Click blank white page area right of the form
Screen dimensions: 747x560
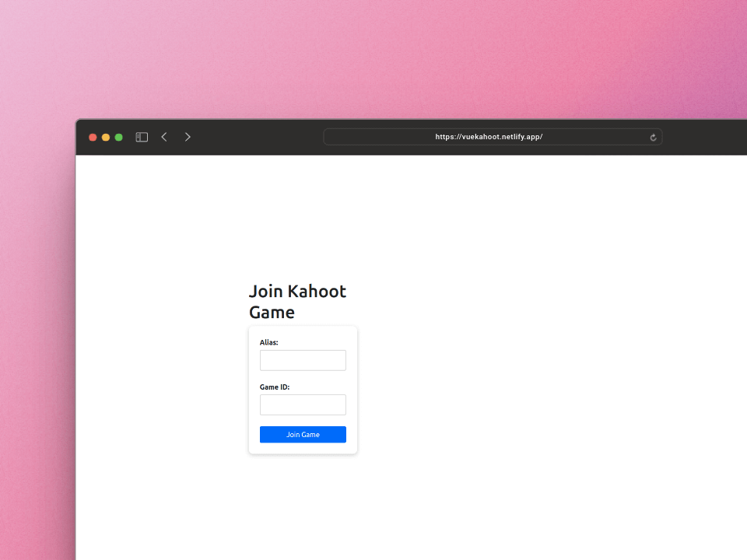(x=545, y=350)
